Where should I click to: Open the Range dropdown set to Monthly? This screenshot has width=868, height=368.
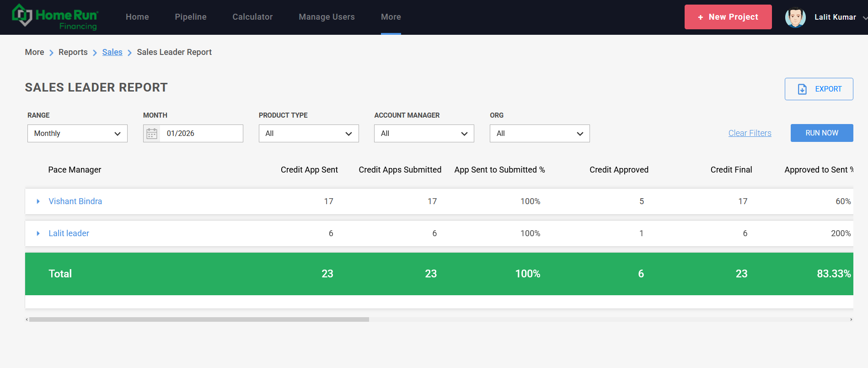click(x=77, y=134)
